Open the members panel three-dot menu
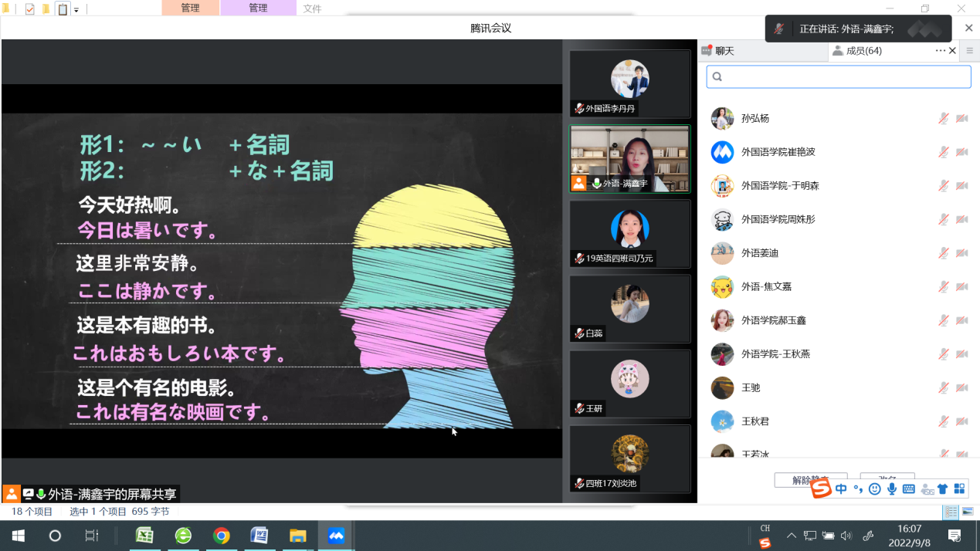 pyautogui.click(x=940, y=51)
